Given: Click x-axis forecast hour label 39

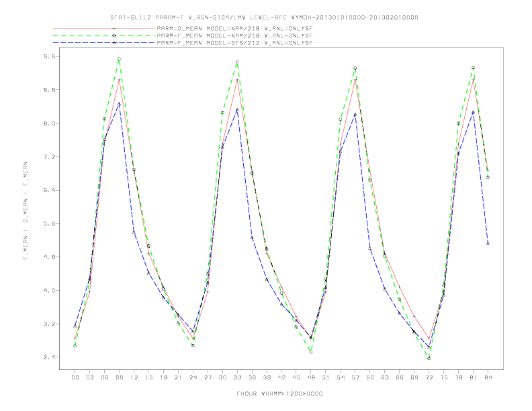Looking at the screenshot, I should tap(267, 377).
